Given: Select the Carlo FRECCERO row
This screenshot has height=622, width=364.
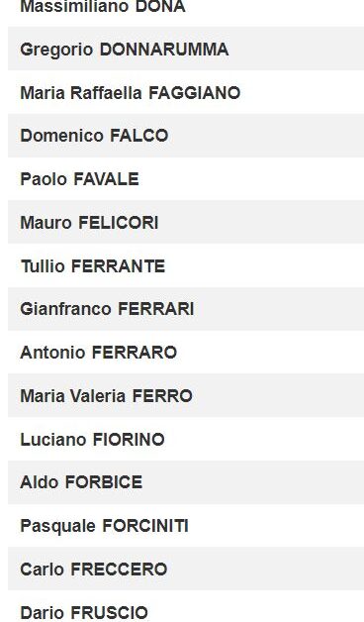Looking at the screenshot, I should 186,569.
